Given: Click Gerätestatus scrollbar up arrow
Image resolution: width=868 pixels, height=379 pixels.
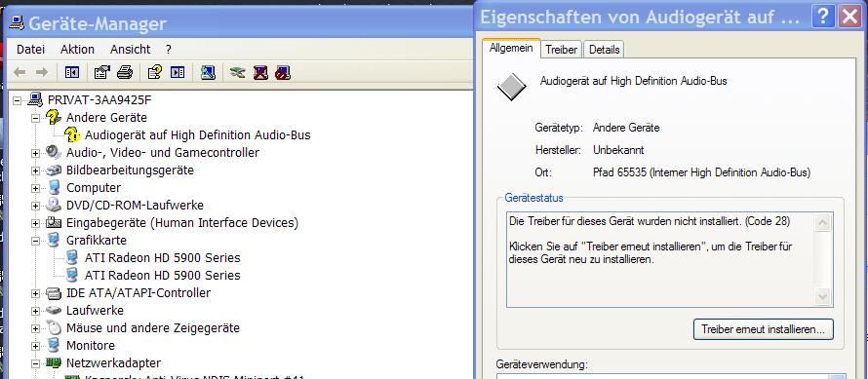Looking at the screenshot, I should coord(822,223).
